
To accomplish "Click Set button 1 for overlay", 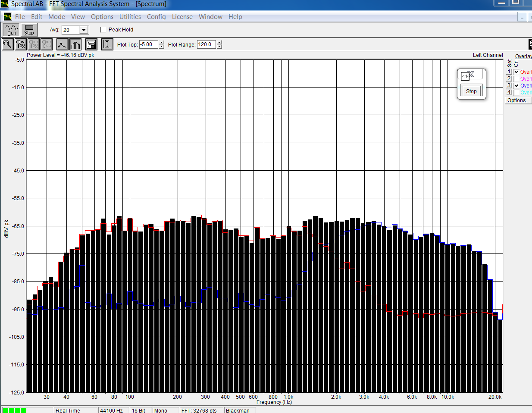I will coord(509,72).
